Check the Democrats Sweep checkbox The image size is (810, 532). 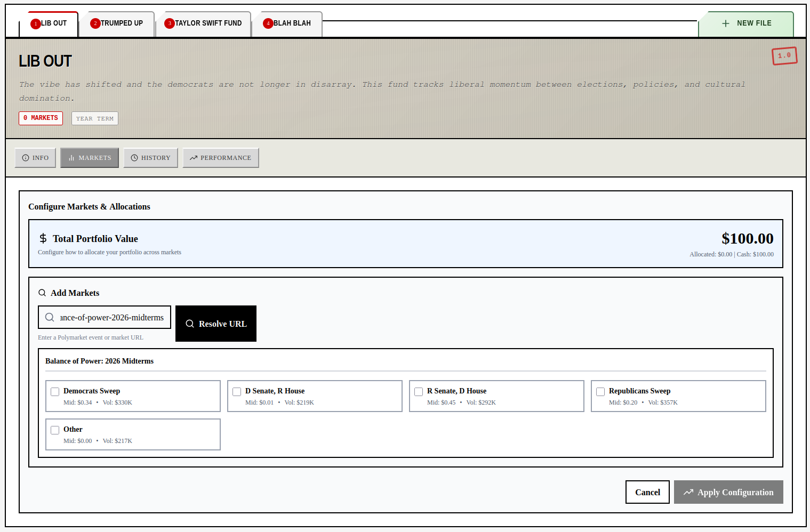pos(55,391)
